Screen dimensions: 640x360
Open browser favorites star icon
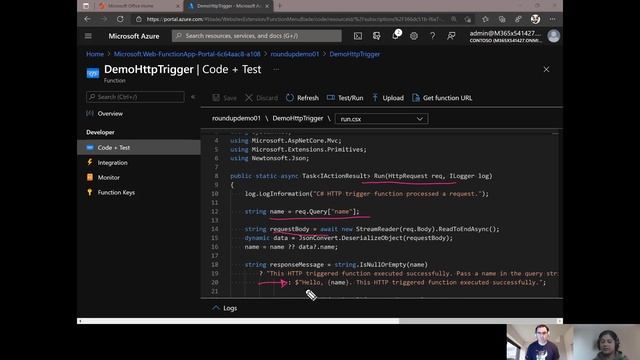pyautogui.click(x=485, y=19)
